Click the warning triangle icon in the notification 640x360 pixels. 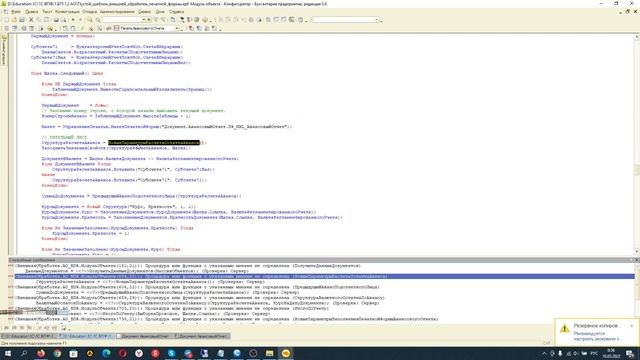click(x=564, y=328)
